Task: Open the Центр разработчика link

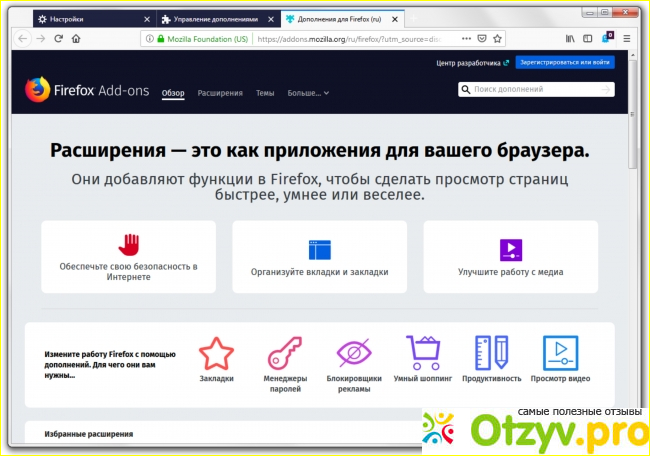Action: pyautogui.click(x=472, y=62)
